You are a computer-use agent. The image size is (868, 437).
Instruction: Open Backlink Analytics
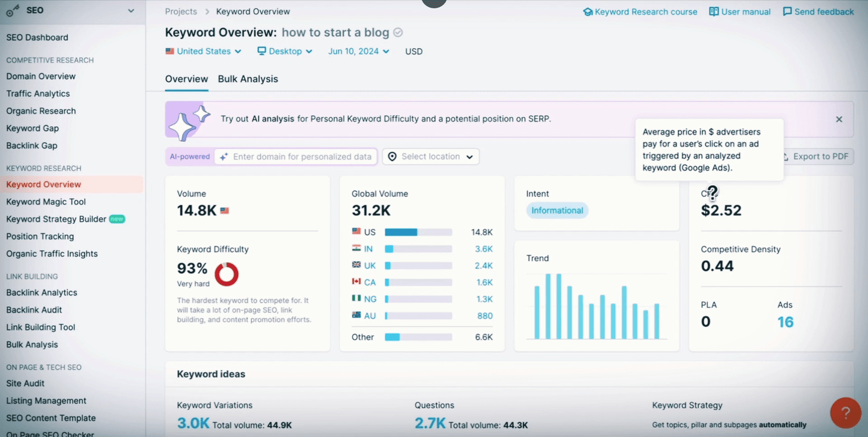(x=42, y=293)
